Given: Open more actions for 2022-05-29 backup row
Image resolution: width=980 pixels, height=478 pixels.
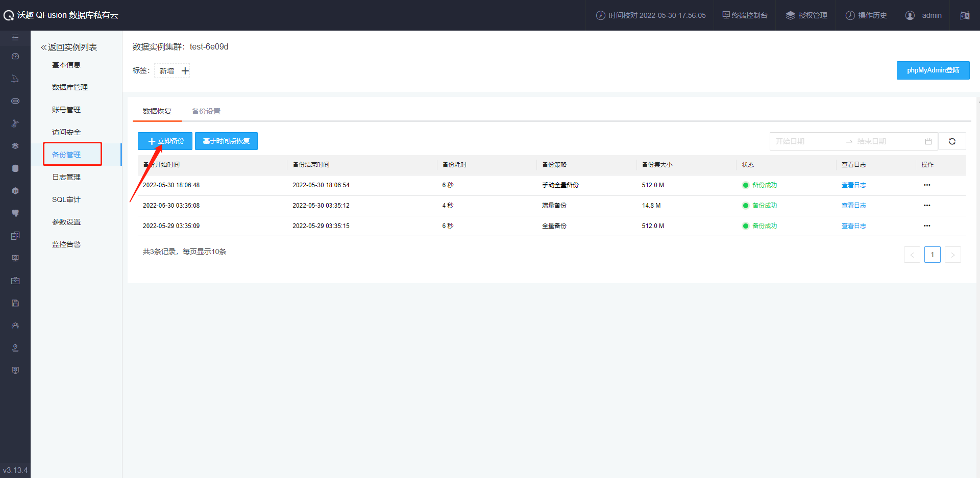Looking at the screenshot, I should [x=927, y=226].
